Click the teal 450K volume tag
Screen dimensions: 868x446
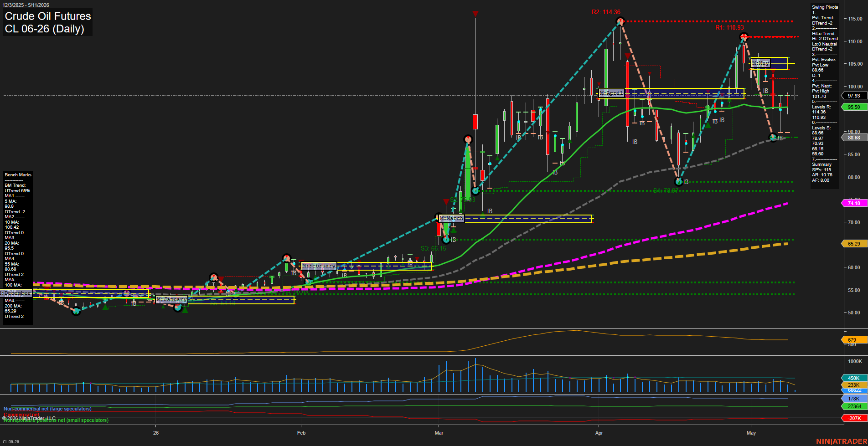[x=854, y=378]
